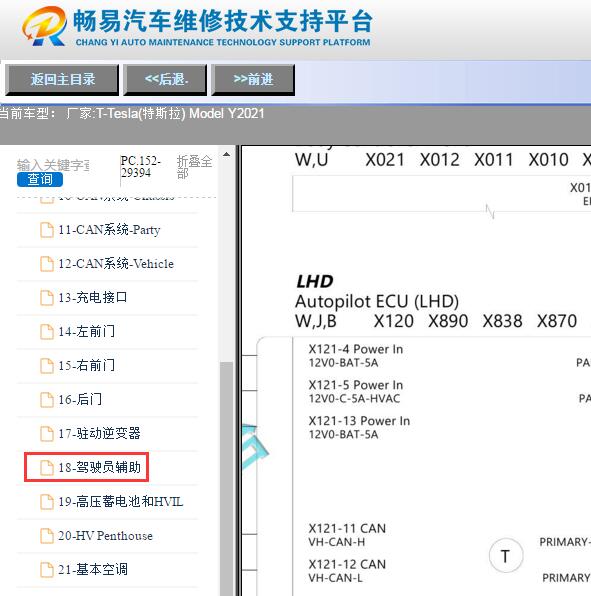This screenshot has width=591, height=596.
Task: Click 折叠全部 to collapse all items
Action: coord(194,167)
